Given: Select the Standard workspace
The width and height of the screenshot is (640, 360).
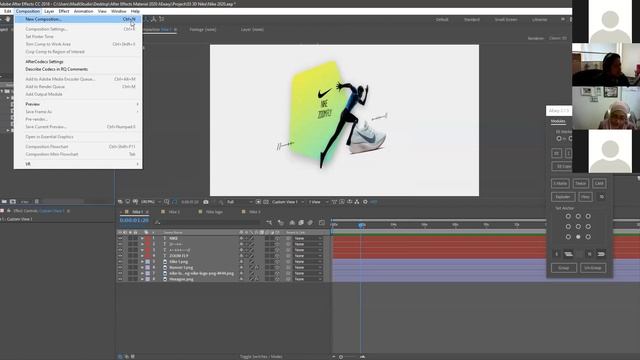Looking at the screenshot, I should pos(472,20).
